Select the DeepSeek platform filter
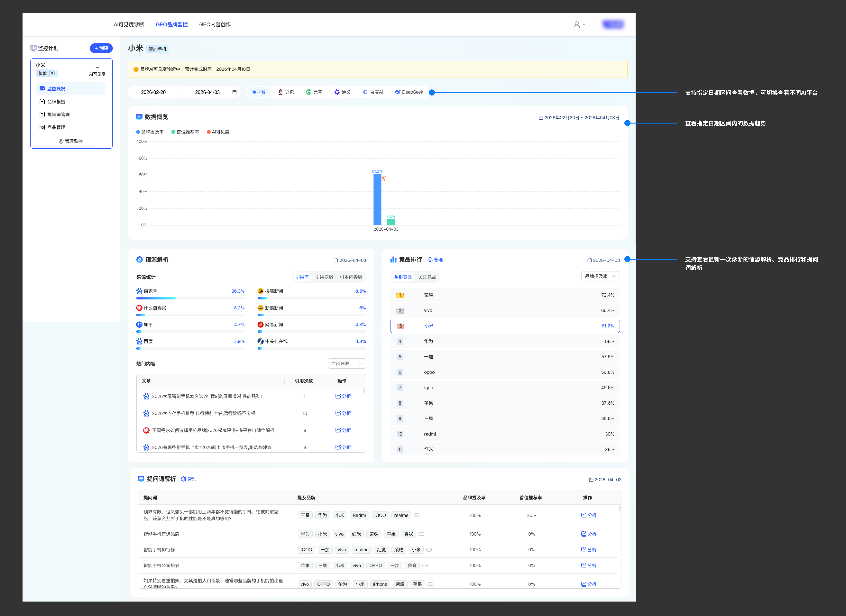 click(x=409, y=92)
